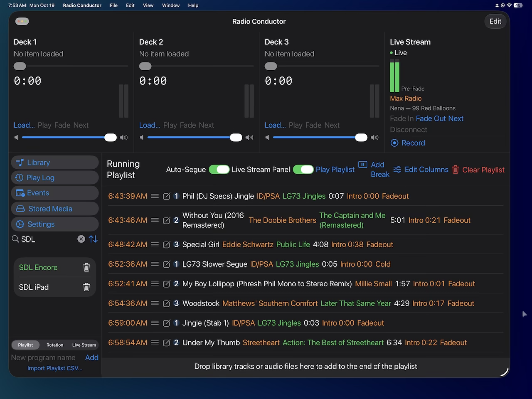Click Load... on Deck 1

[x=24, y=125]
